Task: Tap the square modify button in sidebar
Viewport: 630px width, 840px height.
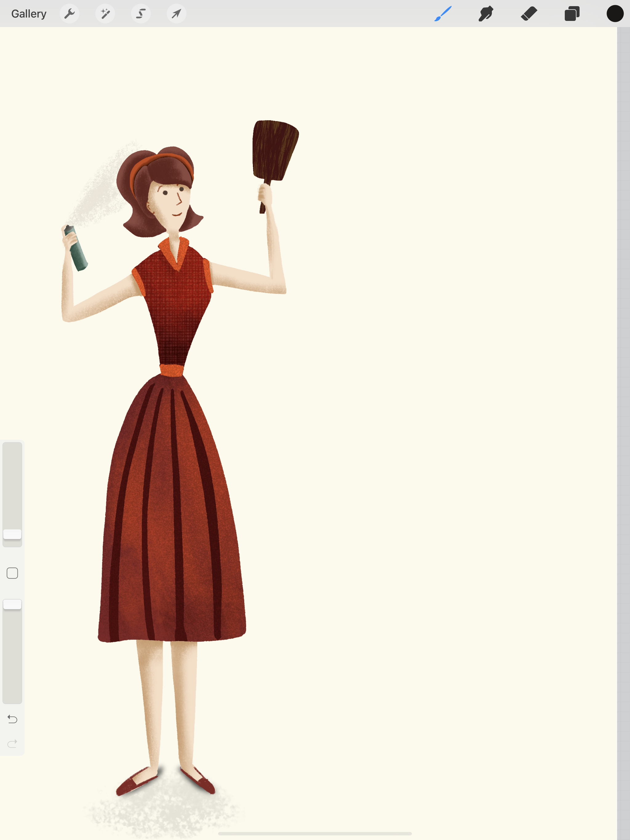Action: pos(12,573)
